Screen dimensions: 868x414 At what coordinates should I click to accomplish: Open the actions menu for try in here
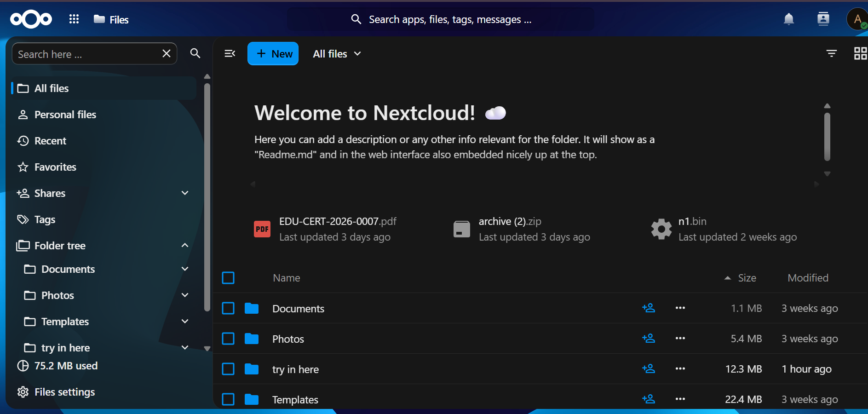click(x=680, y=368)
